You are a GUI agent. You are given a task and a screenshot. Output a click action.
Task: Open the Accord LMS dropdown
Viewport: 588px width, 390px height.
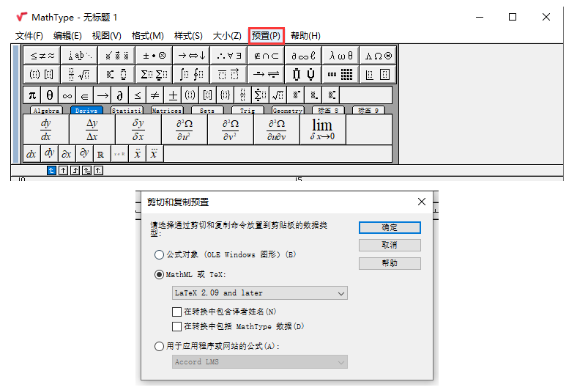pyautogui.click(x=259, y=362)
